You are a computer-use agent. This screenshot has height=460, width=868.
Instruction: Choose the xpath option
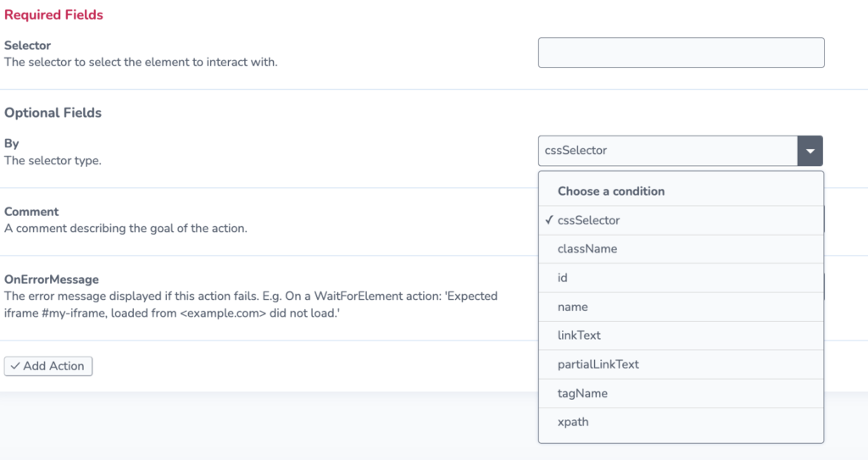[x=681, y=423]
